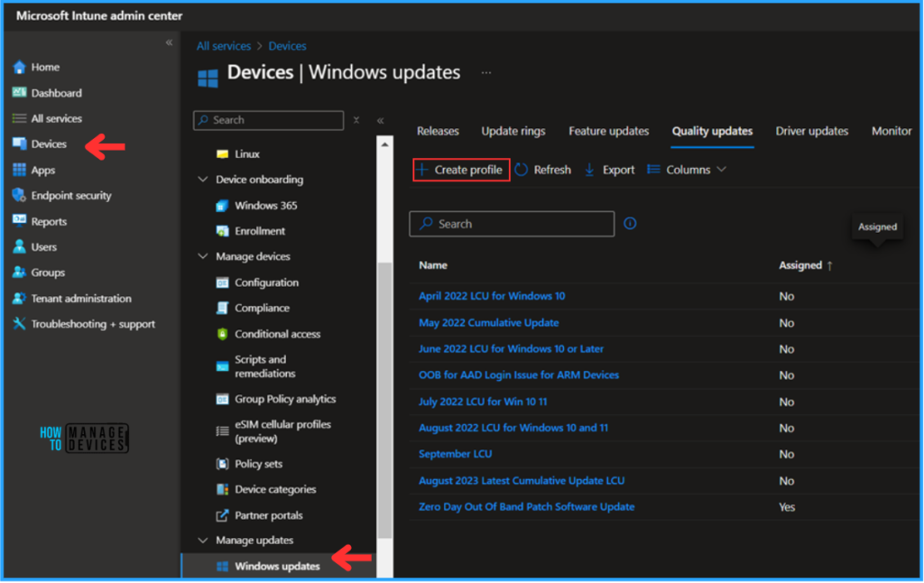Open the more options ellipsis by title
924x583 pixels.
(485, 73)
